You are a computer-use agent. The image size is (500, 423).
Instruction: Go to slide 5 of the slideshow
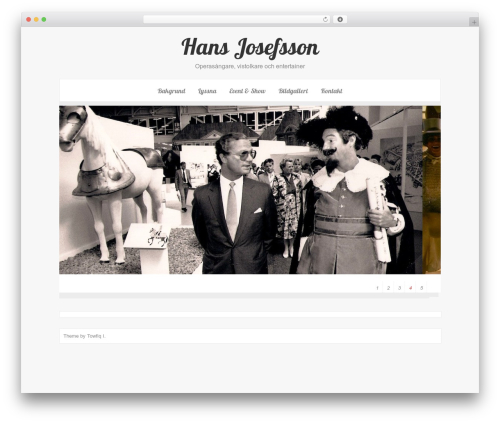pos(421,288)
